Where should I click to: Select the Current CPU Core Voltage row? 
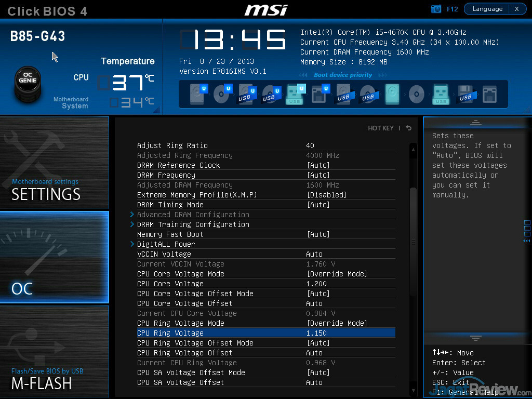click(266, 313)
